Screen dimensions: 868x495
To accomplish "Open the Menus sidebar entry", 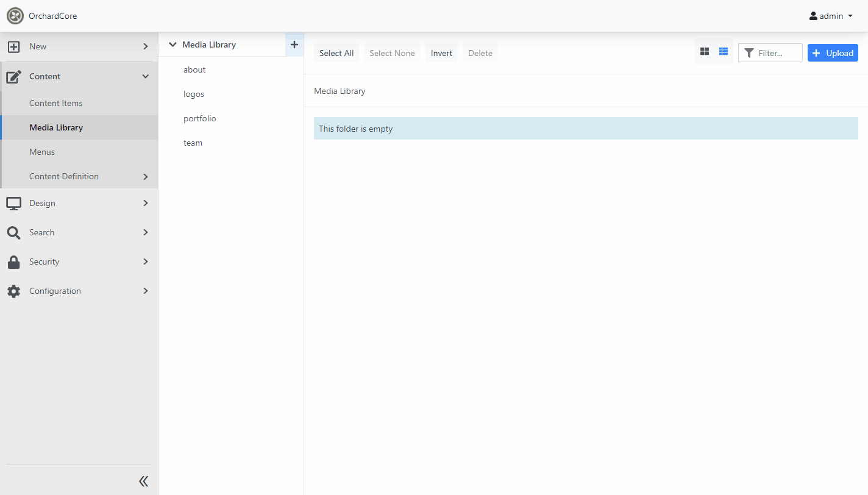I will coord(42,152).
